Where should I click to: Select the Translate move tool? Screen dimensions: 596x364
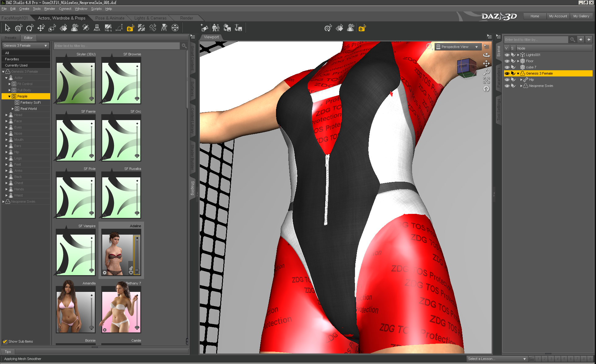[x=41, y=28]
